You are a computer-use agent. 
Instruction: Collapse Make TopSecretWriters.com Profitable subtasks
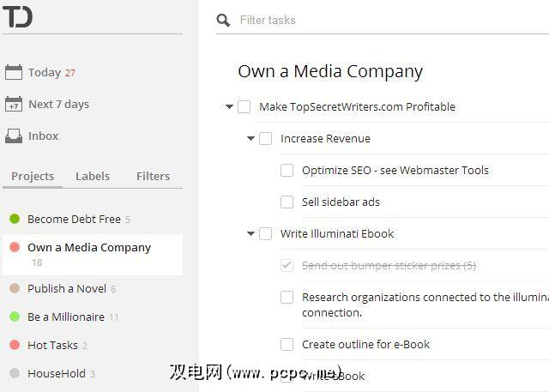230,107
